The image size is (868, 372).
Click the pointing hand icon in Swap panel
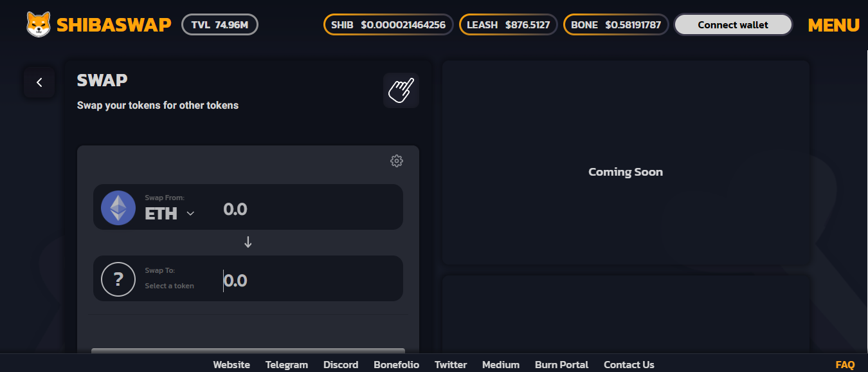coord(401,90)
